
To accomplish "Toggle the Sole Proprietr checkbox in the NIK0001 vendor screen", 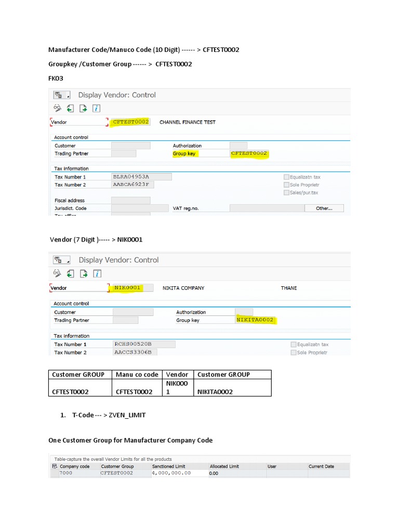I will pyautogui.click(x=294, y=353).
